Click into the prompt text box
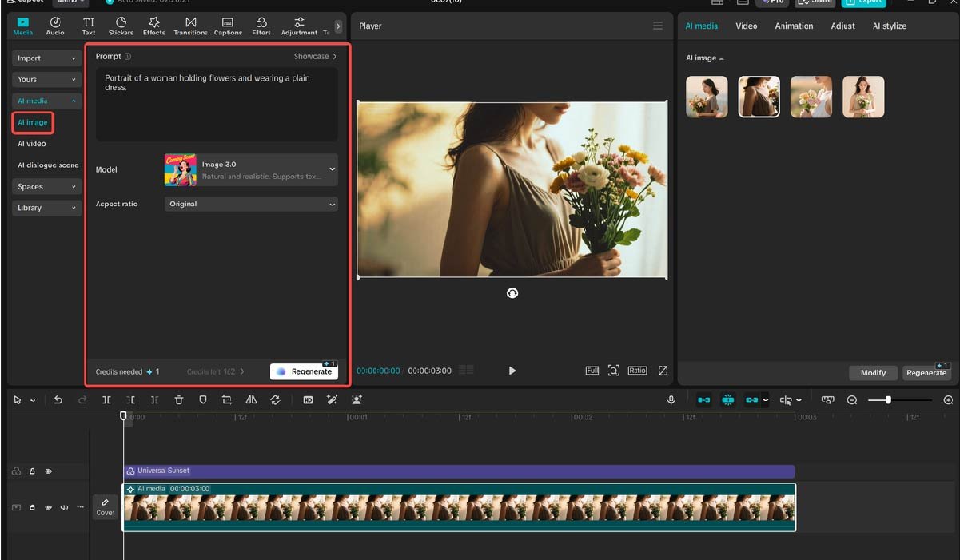Screen dimensions: 960x560 pos(217,104)
